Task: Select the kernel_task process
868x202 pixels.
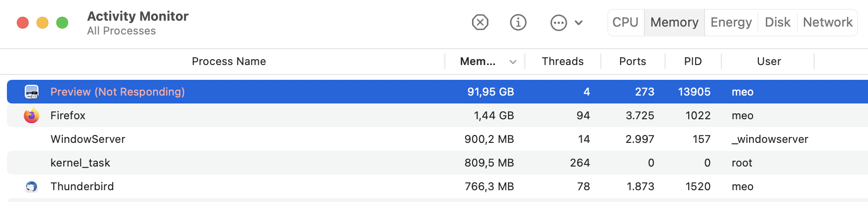Action: 80,163
